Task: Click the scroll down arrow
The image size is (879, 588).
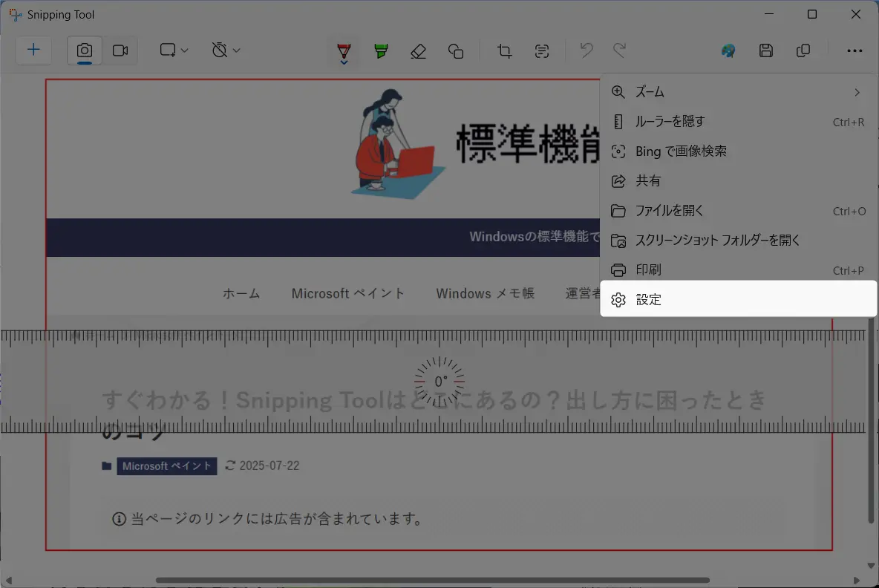Action: point(871,566)
